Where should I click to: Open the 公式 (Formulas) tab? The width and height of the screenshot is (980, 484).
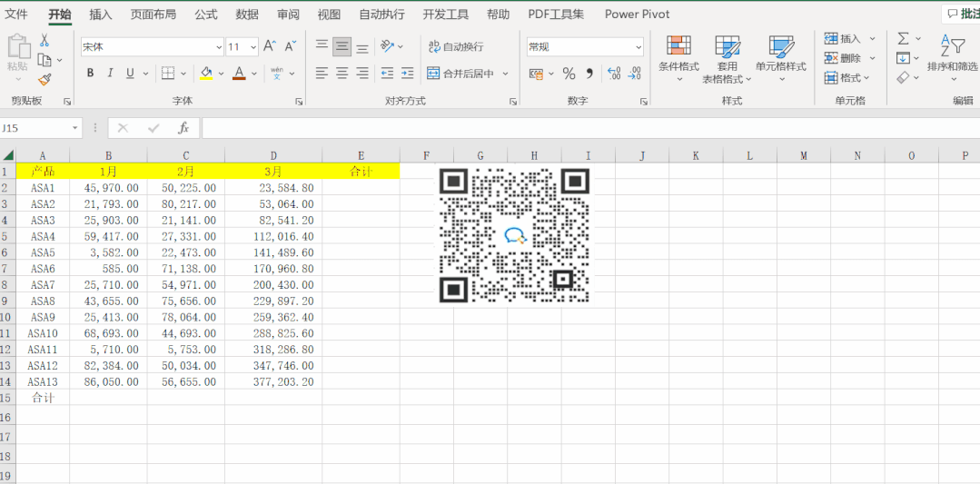[206, 15]
